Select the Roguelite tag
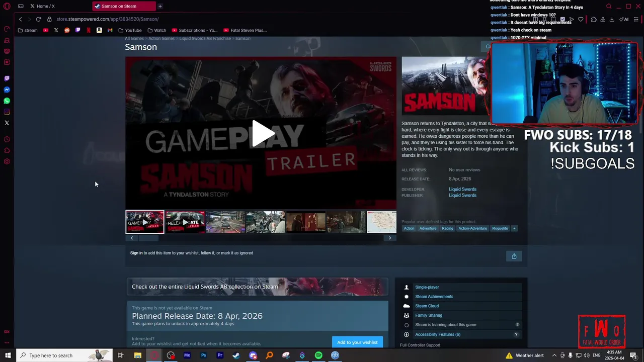This screenshot has width=644, height=362. [500, 228]
